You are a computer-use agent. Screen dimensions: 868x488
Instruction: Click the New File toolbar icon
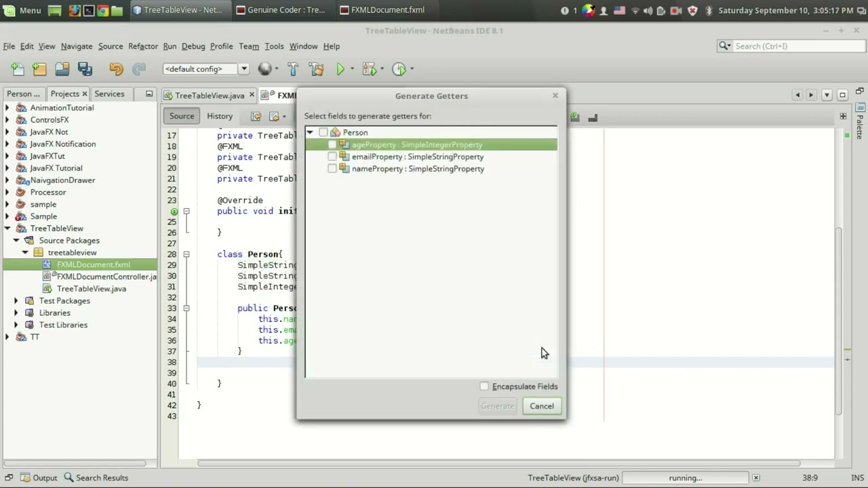pyautogui.click(x=18, y=68)
